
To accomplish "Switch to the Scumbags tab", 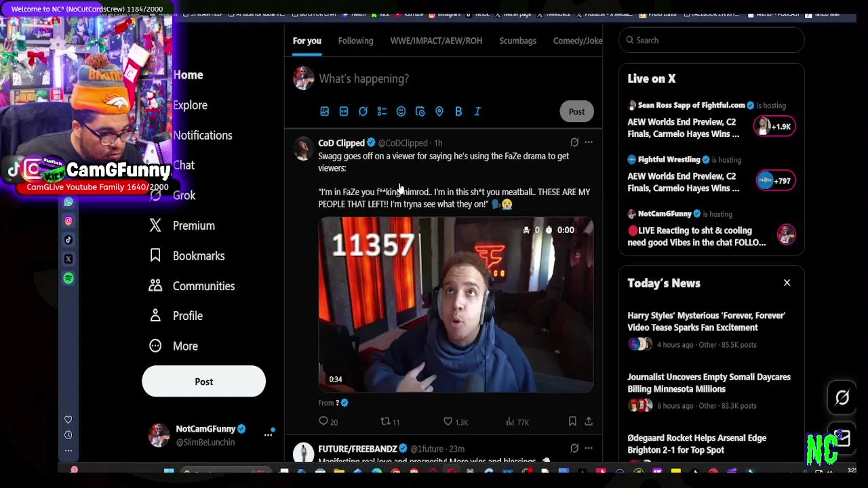I will (517, 41).
